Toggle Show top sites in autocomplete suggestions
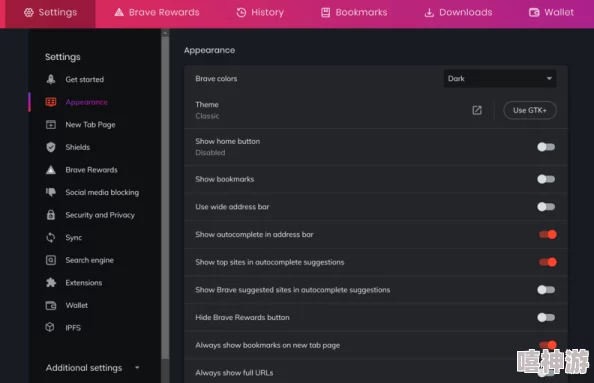 tap(548, 262)
